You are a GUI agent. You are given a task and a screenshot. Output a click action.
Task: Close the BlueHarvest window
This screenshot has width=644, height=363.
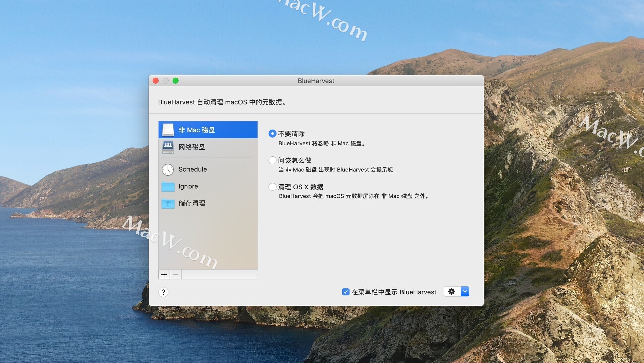[156, 81]
